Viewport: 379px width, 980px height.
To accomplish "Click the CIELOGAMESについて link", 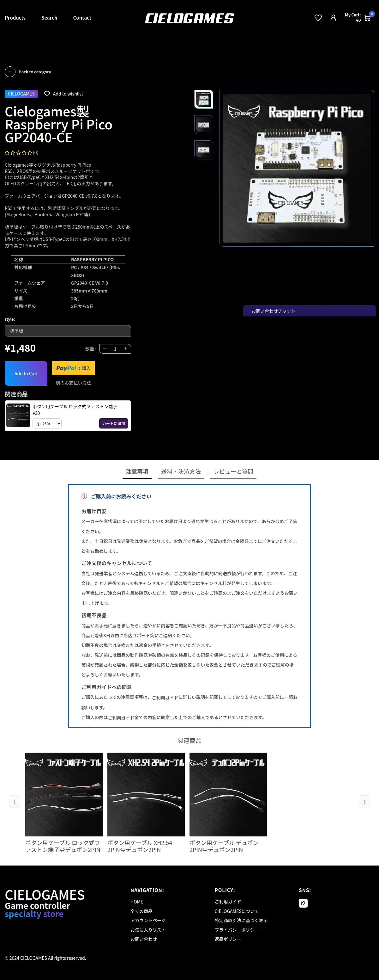I will [x=237, y=911].
